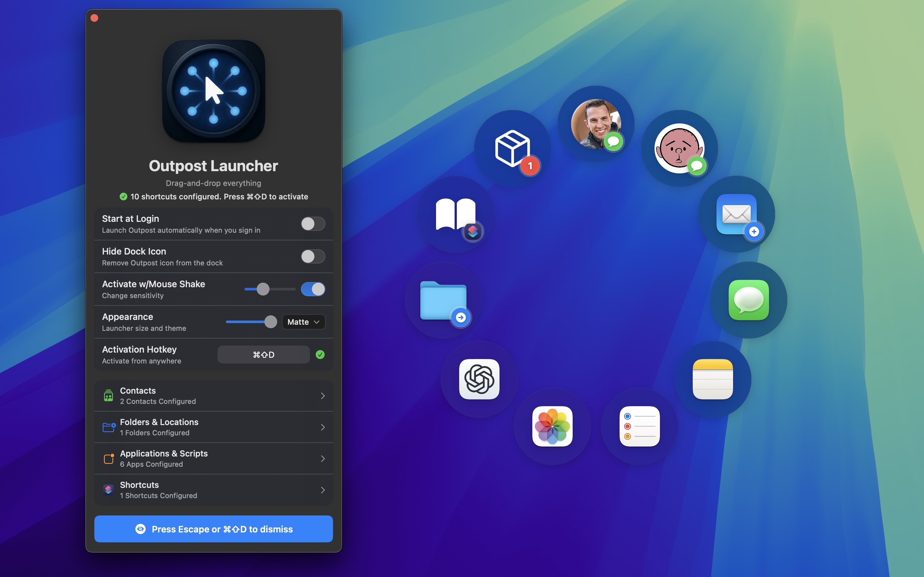Screen dimensions: 924x577
Task: Enable Hide Dock Icon
Action: coord(313,256)
